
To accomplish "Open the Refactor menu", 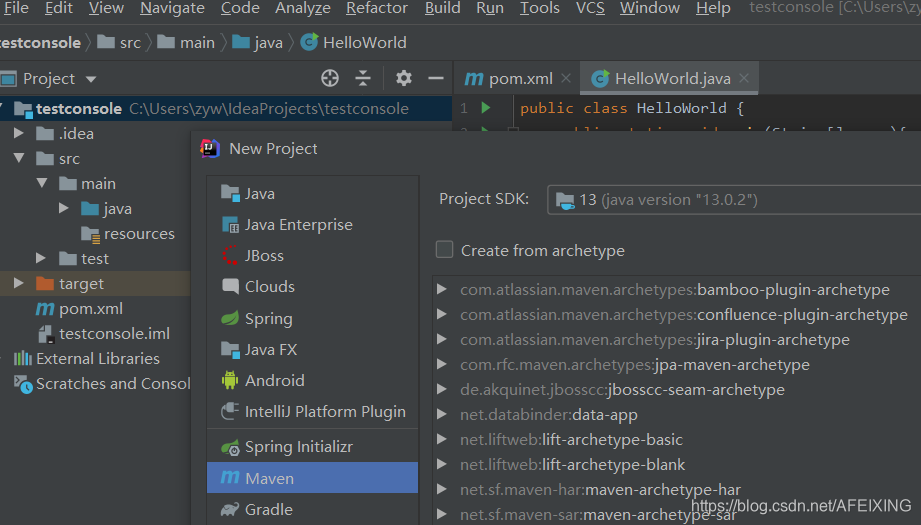I will click(377, 8).
